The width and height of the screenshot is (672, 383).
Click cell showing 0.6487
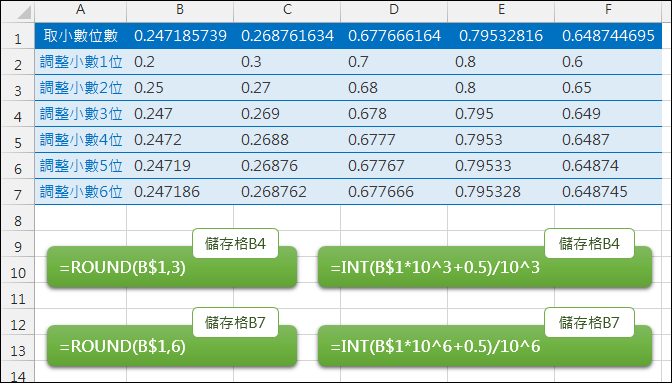click(x=608, y=140)
